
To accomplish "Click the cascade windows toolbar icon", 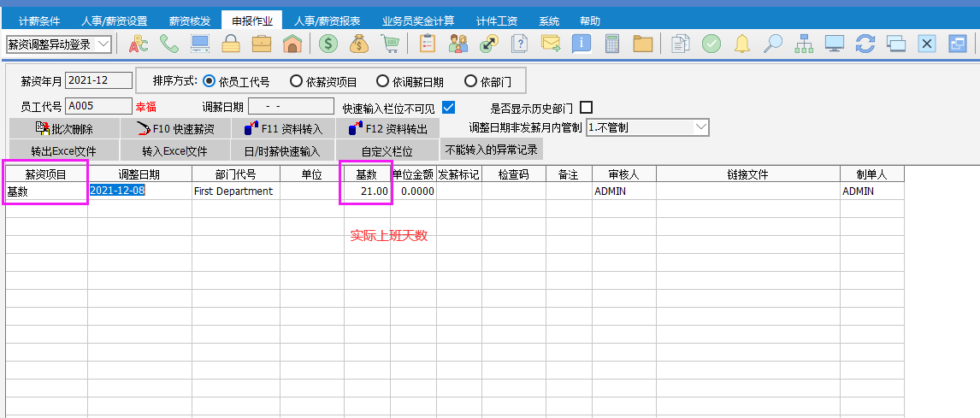I will coord(895,44).
